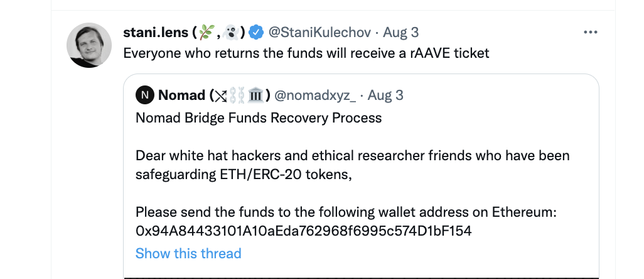Click the Nomad display name in quoted tweet
Image resolution: width=644 pixels, height=279 pixels.
click(x=181, y=96)
